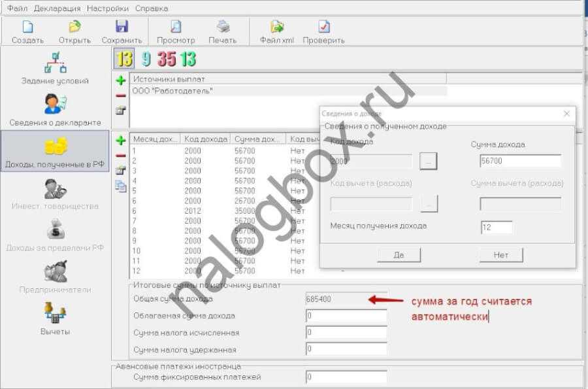Click the Код вычета browse button

[429, 204]
